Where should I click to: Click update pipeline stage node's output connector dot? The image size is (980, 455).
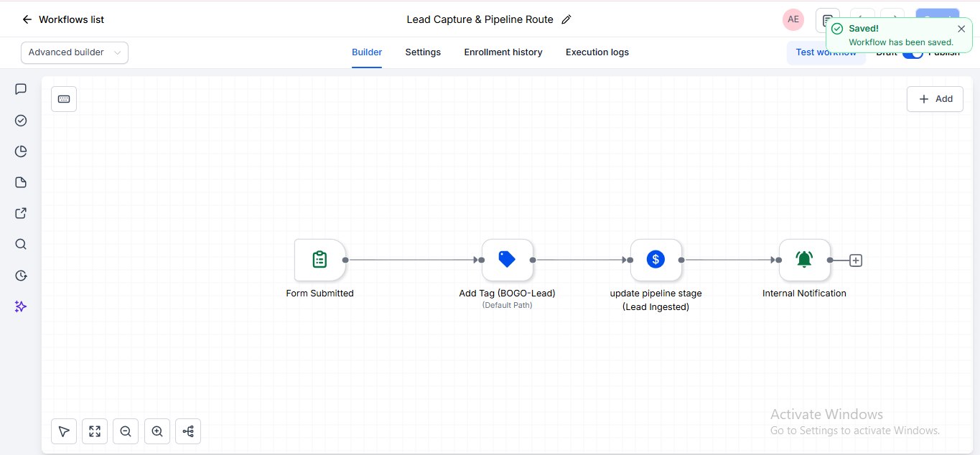point(681,261)
